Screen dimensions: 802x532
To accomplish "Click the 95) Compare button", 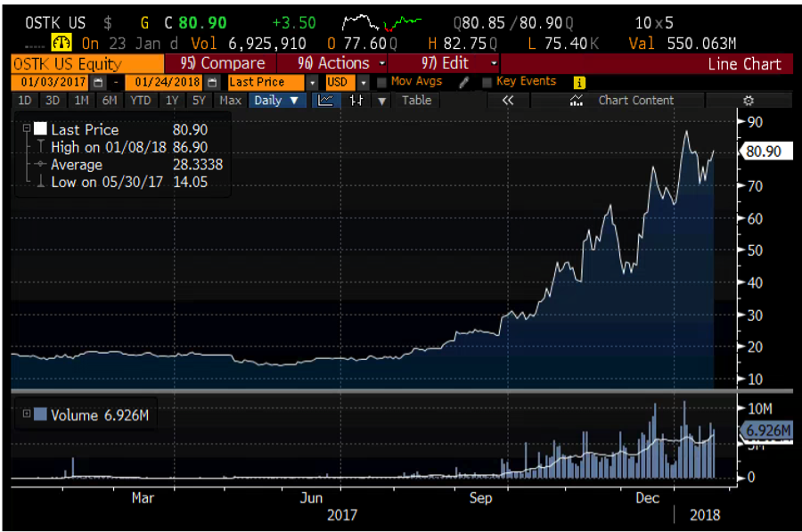I will click(x=221, y=63).
